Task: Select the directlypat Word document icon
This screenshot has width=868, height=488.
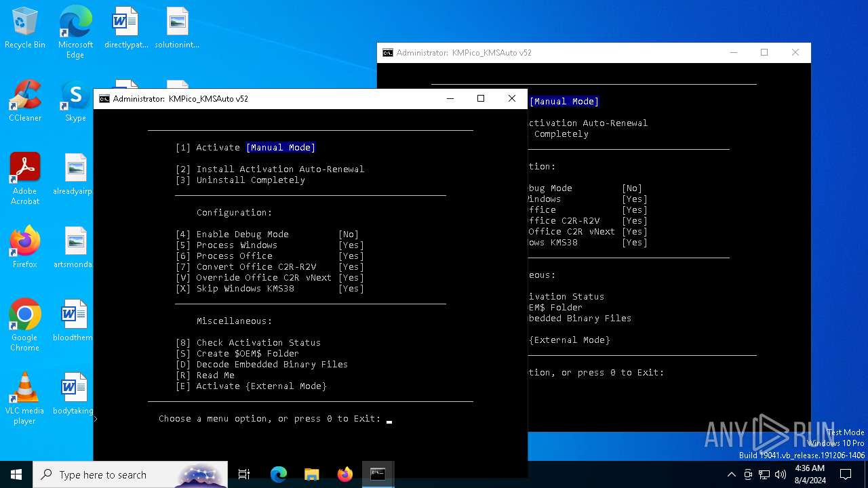Action: click(126, 28)
